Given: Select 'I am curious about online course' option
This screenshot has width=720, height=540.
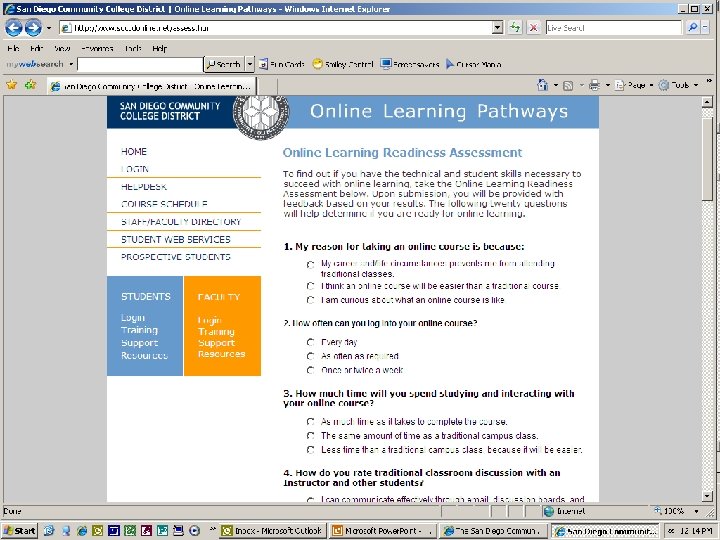Looking at the screenshot, I should click(311, 300).
